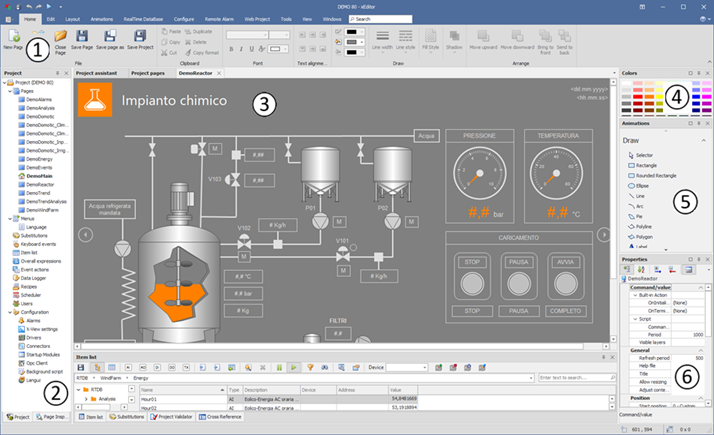
Task: Select the Ellipse draw tool
Action: [641, 187]
